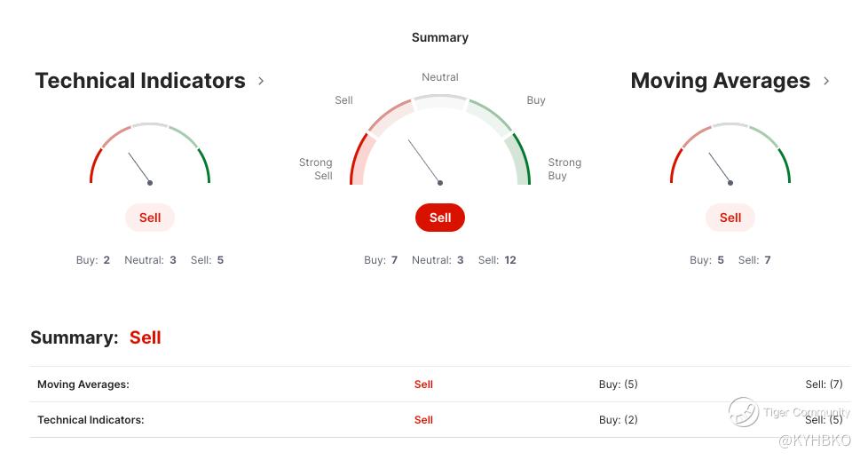This screenshot has height=460, width=868.
Task: Click the Moving Averages gauge needle
Action: click(720, 168)
